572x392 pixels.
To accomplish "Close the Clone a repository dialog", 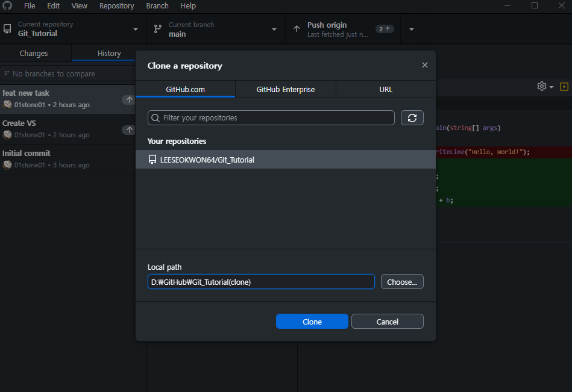I will pyautogui.click(x=424, y=65).
